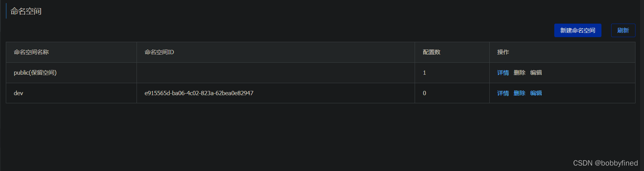Viewport: 644px width, 171px height.
Task: Click 编辑 in the public row
Action: [536, 73]
